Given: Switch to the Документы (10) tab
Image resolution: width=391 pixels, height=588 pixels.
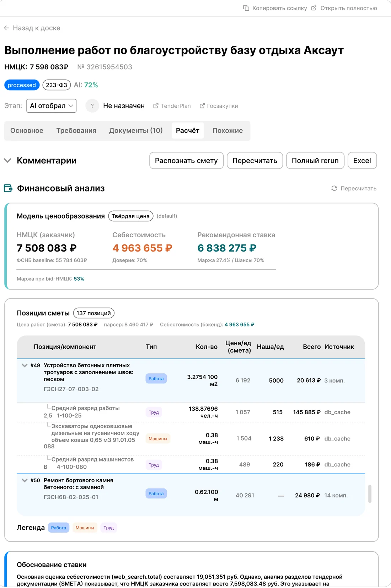Looking at the screenshot, I should [x=136, y=131].
